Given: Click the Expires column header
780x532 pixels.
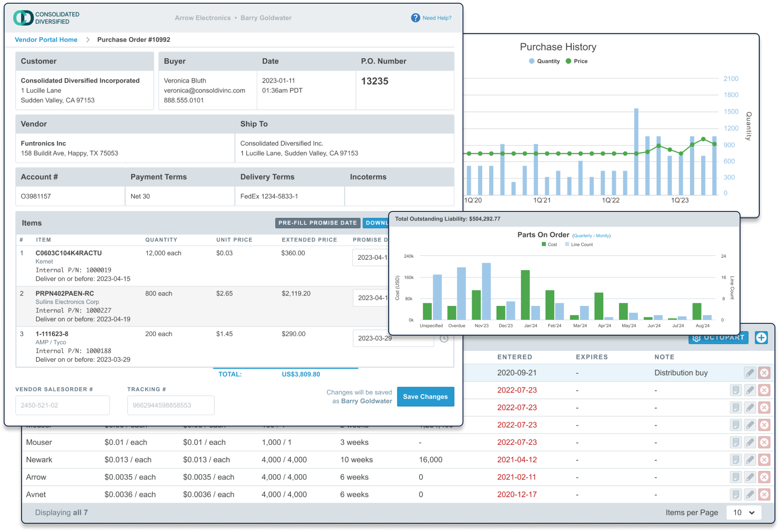Looking at the screenshot, I should (592, 357).
